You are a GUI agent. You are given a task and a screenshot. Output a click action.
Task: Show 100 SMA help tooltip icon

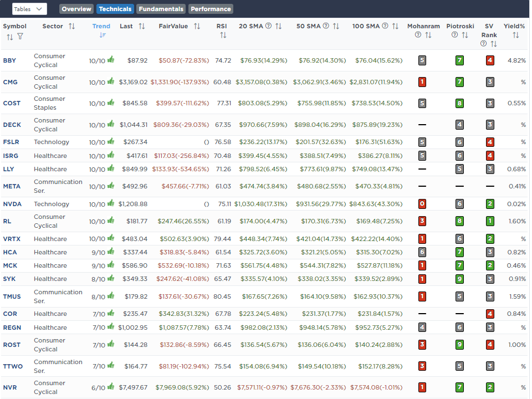point(385,26)
